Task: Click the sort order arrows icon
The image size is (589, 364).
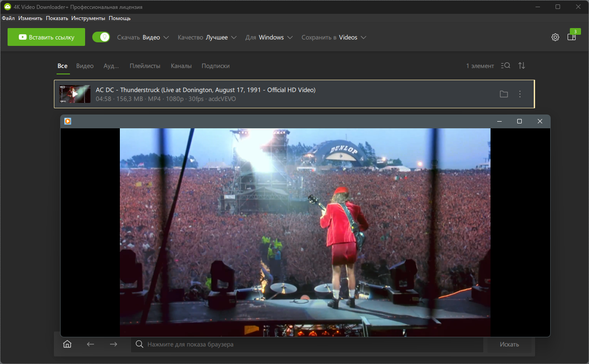Action: pos(522,65)
